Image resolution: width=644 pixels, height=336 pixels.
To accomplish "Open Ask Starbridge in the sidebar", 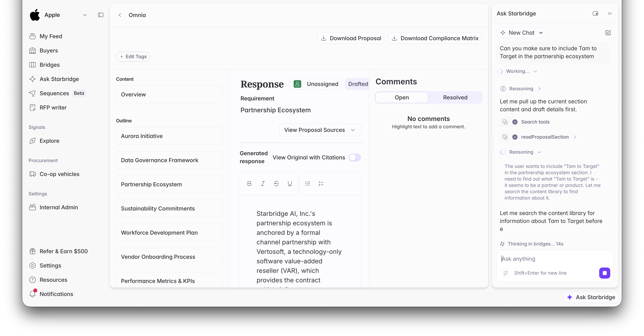I will [x=59, y=79].
